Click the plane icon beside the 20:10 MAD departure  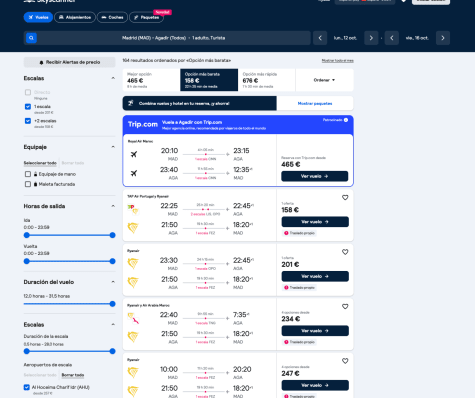coord(134,154)
